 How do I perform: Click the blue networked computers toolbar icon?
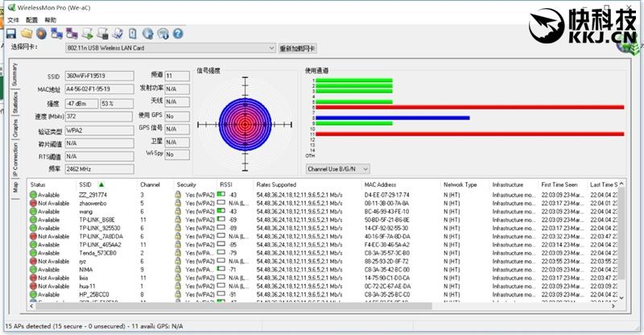(56, 34)
